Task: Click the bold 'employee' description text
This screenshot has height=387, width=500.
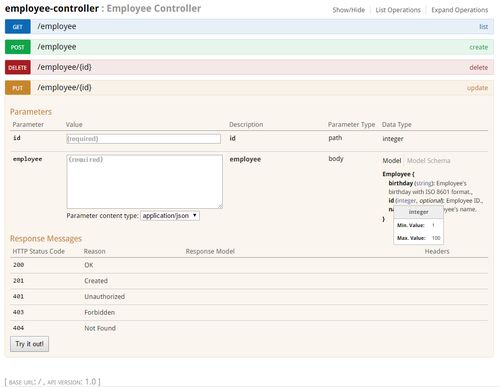Action: pos(245,159)
